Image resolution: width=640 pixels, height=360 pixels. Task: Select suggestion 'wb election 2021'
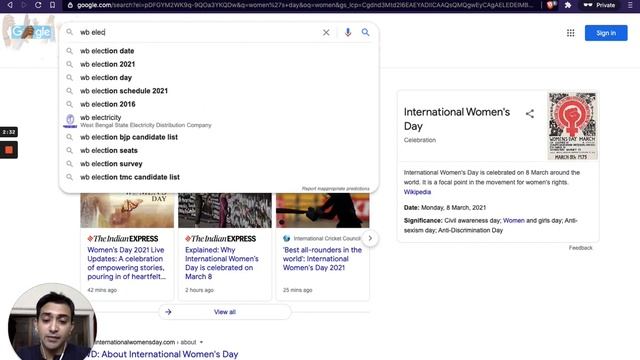219,64
